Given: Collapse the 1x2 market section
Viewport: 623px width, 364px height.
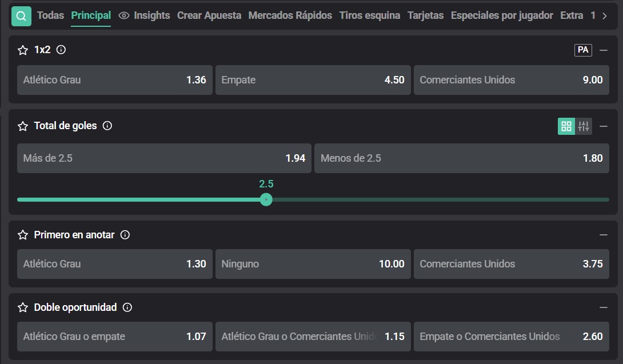Looking at the screenshot, I should coord(604,50).
